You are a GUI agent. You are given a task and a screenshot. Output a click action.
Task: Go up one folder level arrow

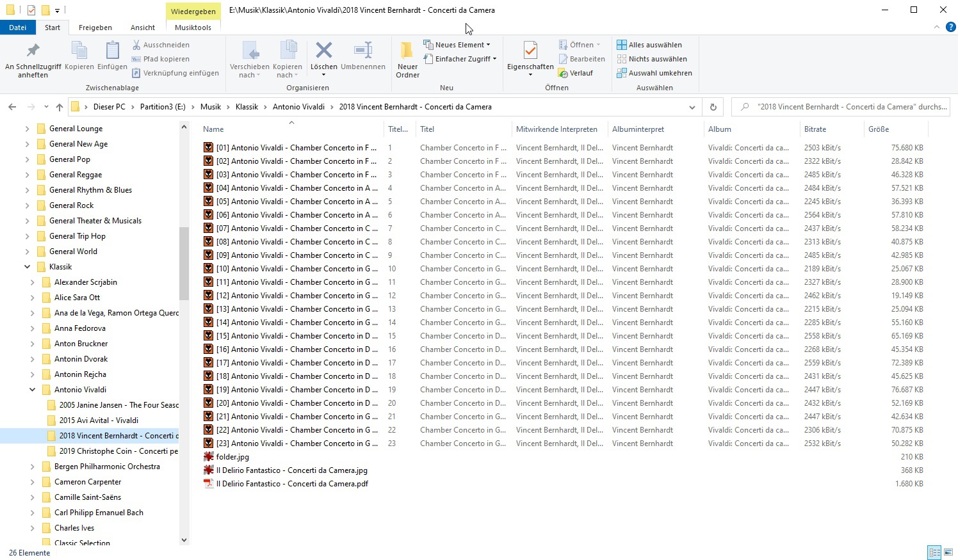click(60, 107)
